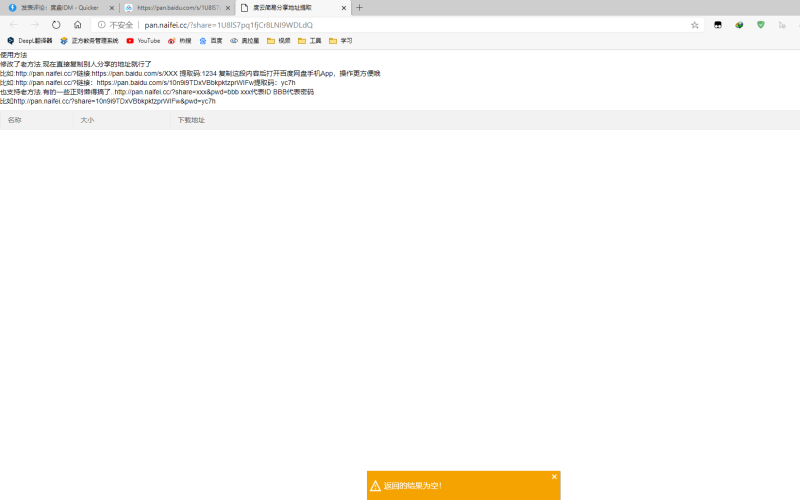Open the 百度 bookmark
Image resolution: width=800 pixels, height=500 pixels.
tap(211, 41)
